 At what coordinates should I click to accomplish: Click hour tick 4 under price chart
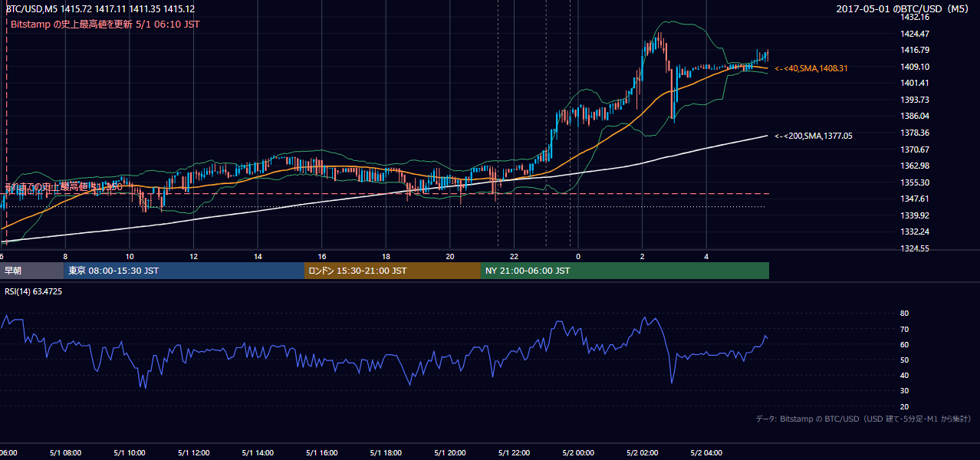(706, 257)
